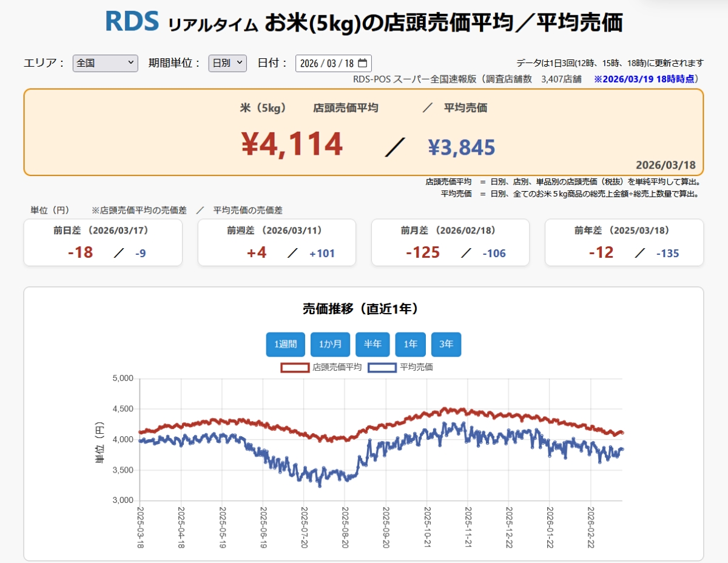Click the blue 2026/03/19 18時時点 timestamp
This screenshot has width=728, height=563.
(646, 79)
